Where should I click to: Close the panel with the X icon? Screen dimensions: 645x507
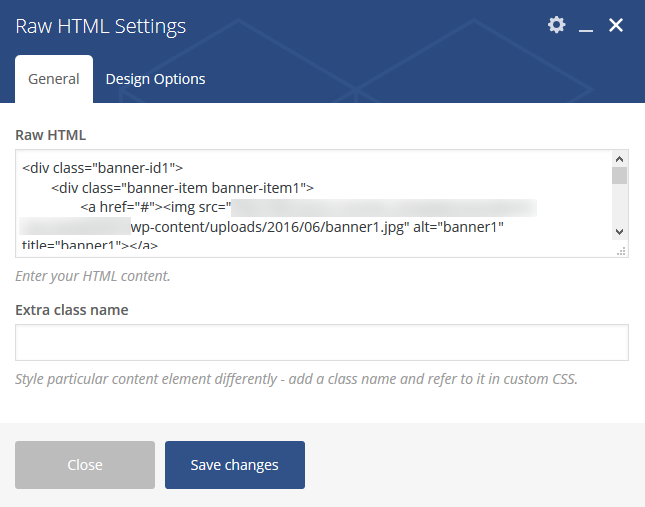[x=616, y=25]
